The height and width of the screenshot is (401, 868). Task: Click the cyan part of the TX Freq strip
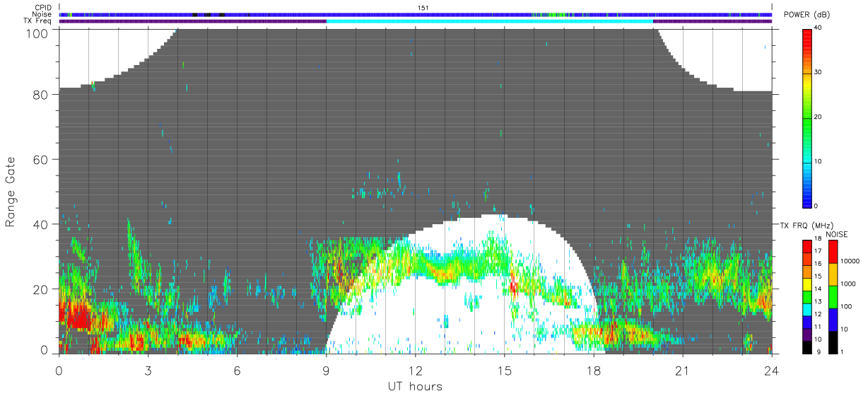[x=490, y=21]
